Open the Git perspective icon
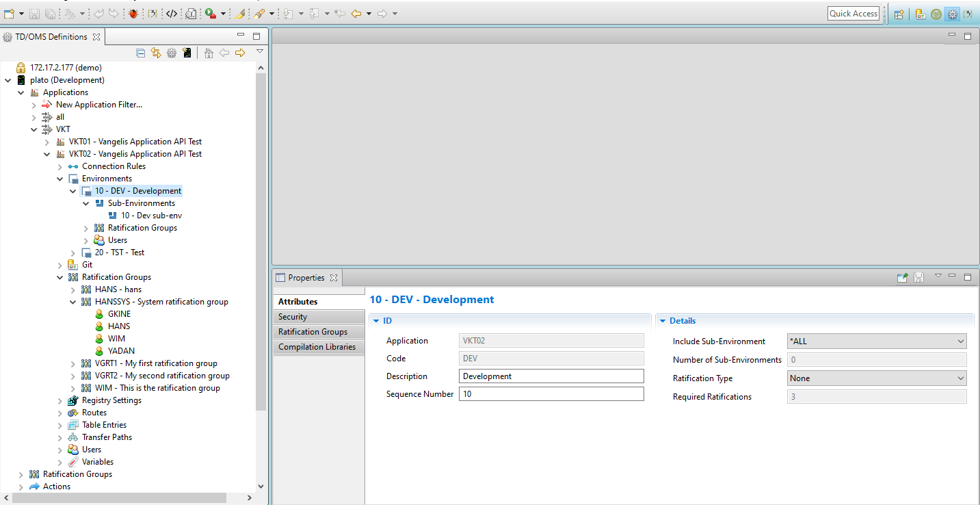The image size is (980, 505). pyautogui.click(x=921, y=14)
